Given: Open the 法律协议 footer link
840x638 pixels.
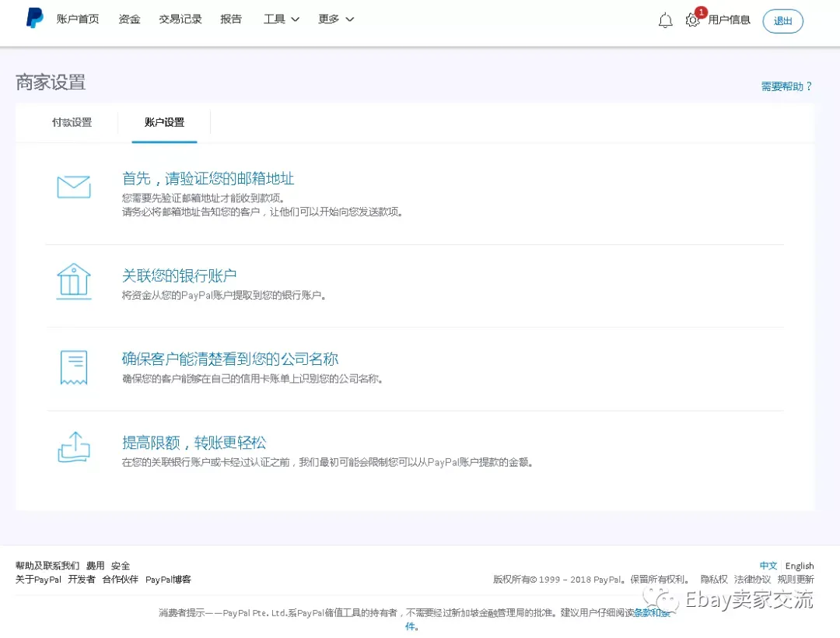Looking at the screenshot, I should point(752,580).
